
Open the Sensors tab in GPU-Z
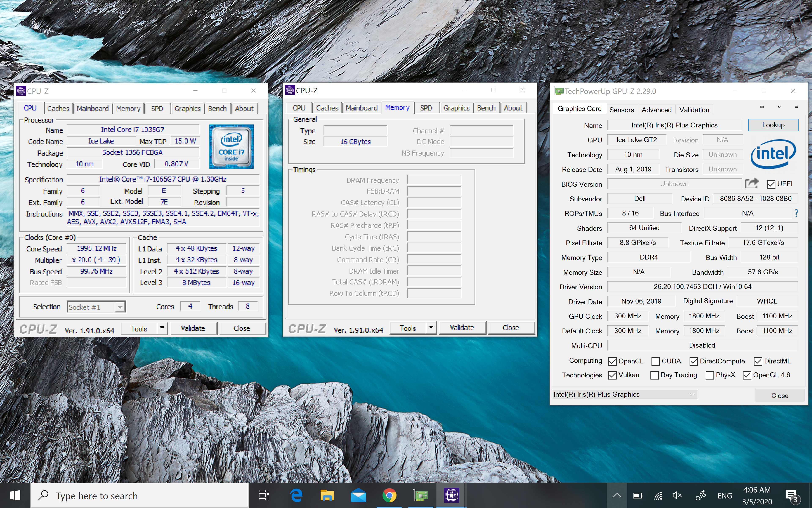pos(621,109)
